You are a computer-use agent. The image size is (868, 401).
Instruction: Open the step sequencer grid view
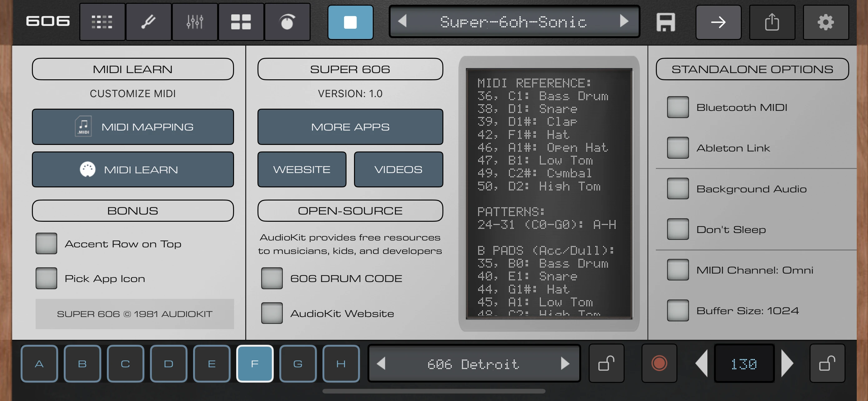[102, 22]
